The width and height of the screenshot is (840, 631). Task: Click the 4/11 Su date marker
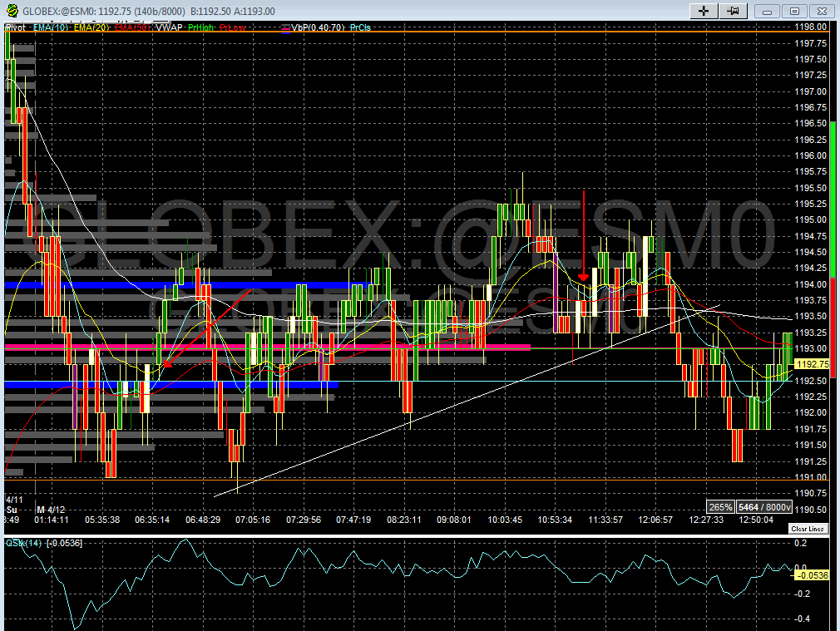[14, 505]
